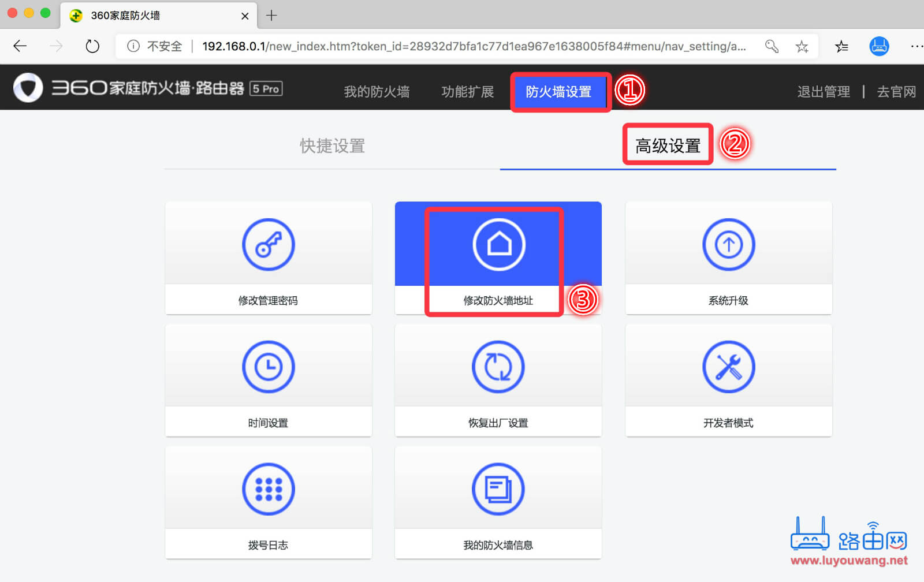Screen dimensions: 924x582
Task: Open 拨号日志 via the dial pad icon
Action: 268,488
